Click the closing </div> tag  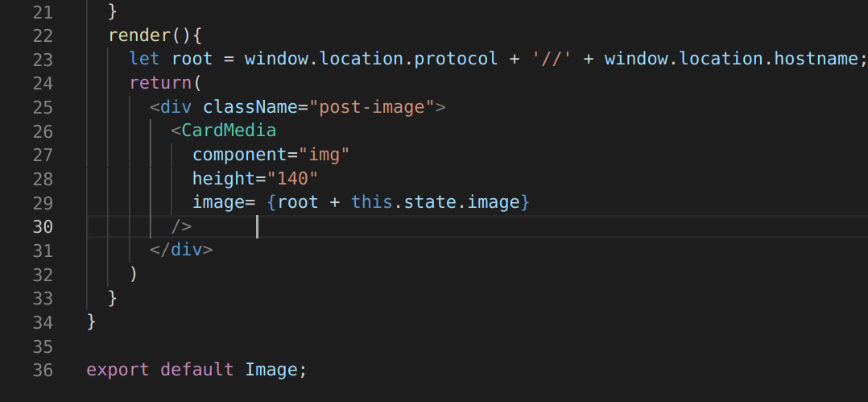point(181,251)
